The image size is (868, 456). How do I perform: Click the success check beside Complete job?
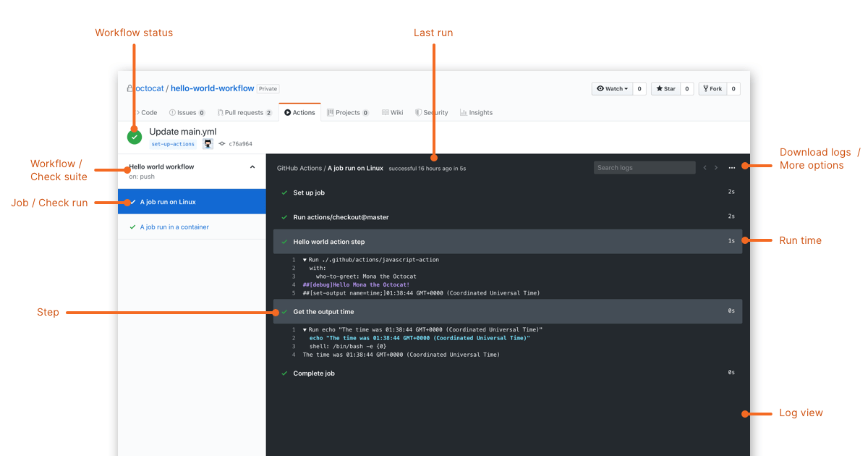284,373
